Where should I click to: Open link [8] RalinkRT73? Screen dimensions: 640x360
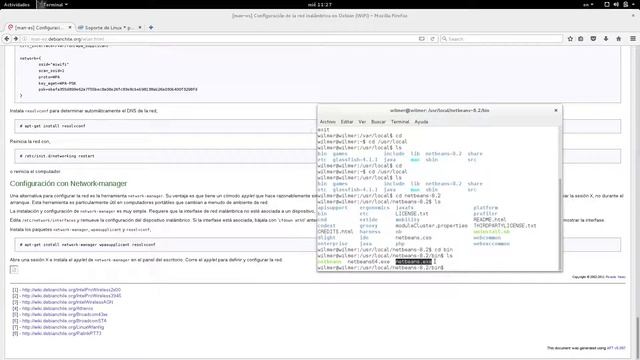(x=61, y=333)
